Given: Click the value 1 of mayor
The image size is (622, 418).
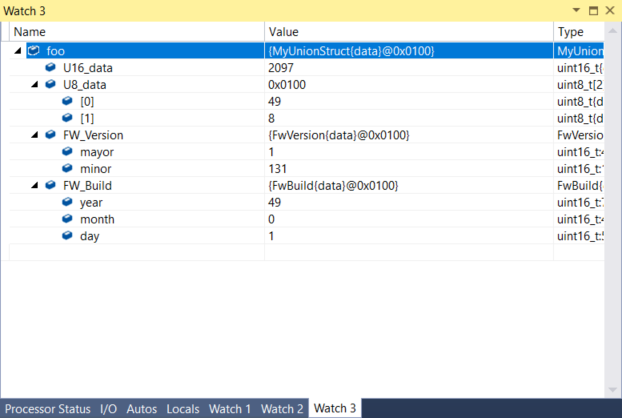Looking at the screenshot, I should point(271,152).
